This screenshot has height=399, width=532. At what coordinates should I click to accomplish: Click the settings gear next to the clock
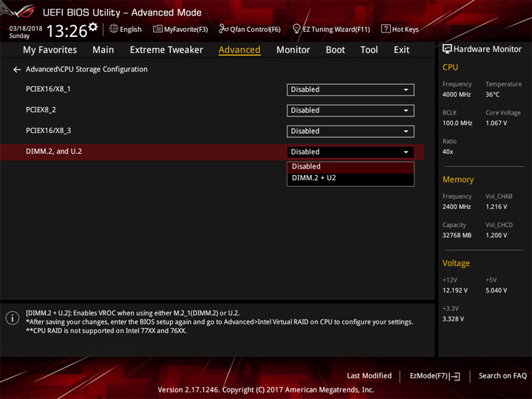click(92, 27)
